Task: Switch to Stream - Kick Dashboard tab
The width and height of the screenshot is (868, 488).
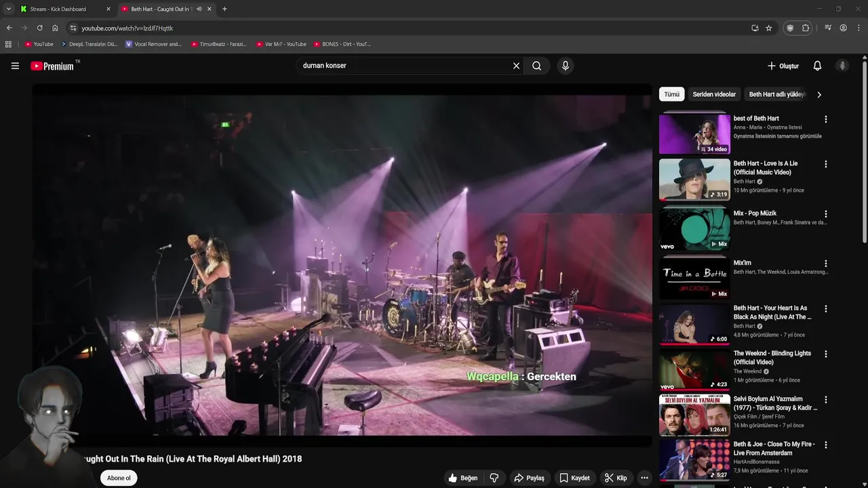Action: 64,9
